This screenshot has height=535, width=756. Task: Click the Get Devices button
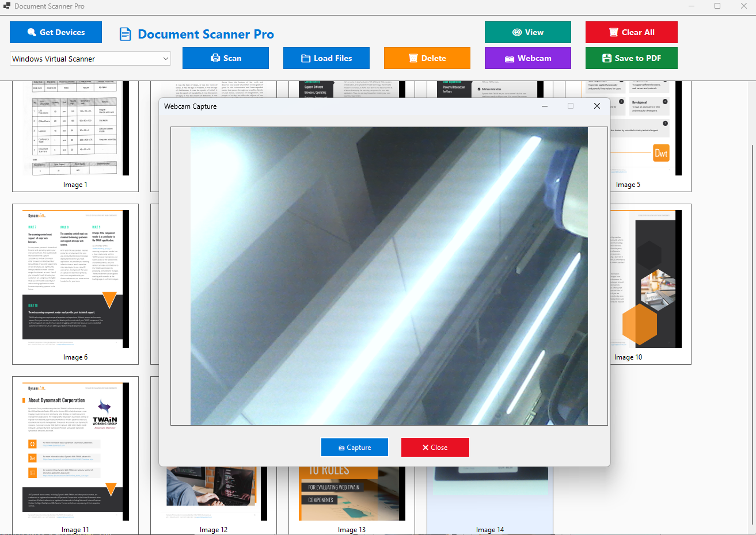point(56,32)
